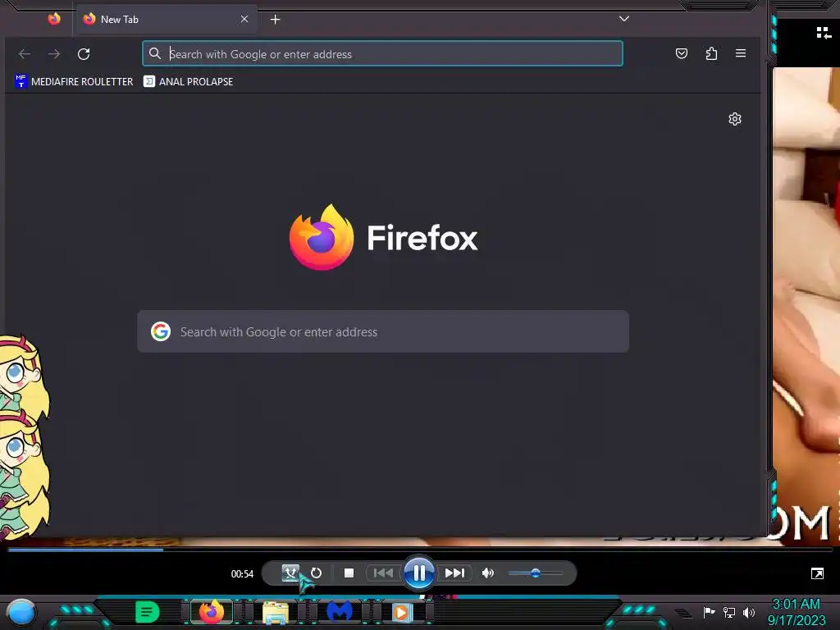Open the Firefox application menu
This screenshot has width=840, height=630.
[x=741, y=53]
